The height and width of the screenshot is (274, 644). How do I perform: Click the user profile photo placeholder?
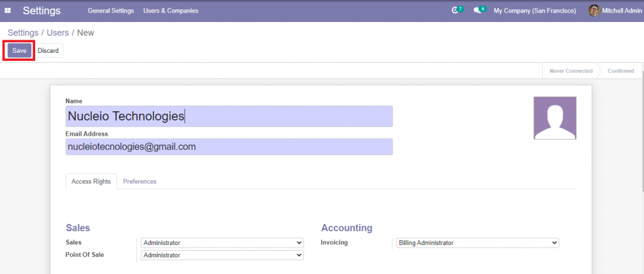point(555,118)
